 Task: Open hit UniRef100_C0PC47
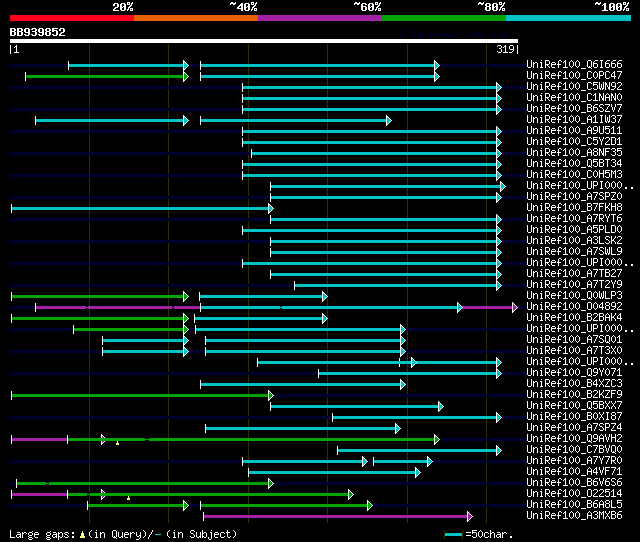574,75
